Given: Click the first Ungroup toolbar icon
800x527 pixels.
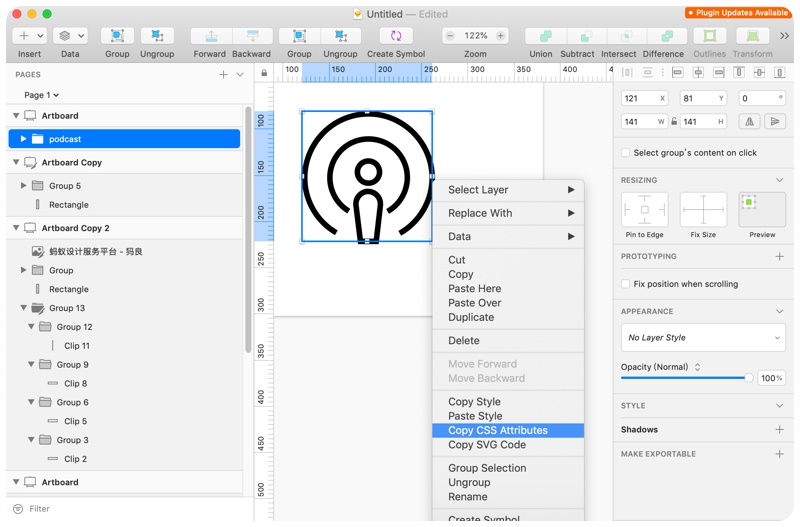Looking at the screenshot, I should coord(157,36).
